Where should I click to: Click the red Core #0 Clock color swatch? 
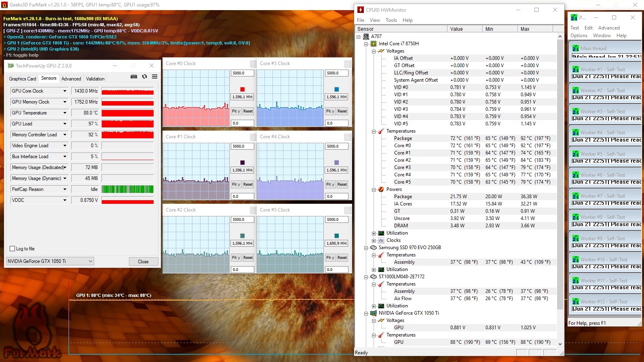[x=243, y=89]
